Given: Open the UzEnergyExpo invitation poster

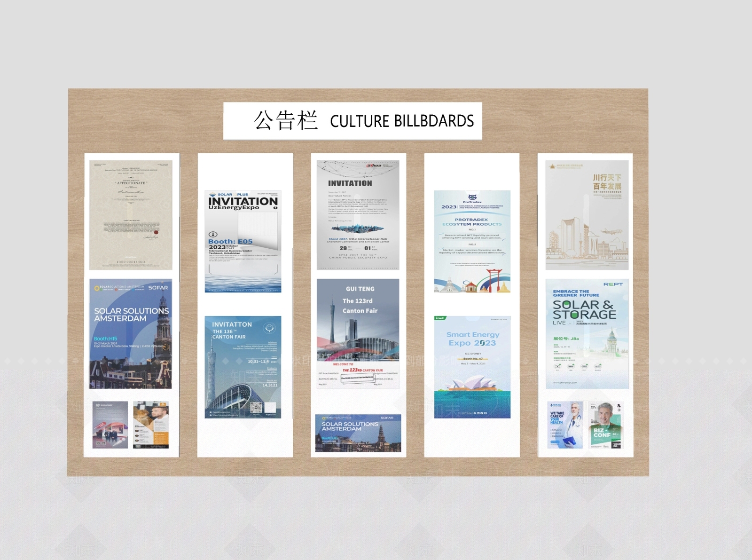Looking at the screenshot, I should 243,242.
